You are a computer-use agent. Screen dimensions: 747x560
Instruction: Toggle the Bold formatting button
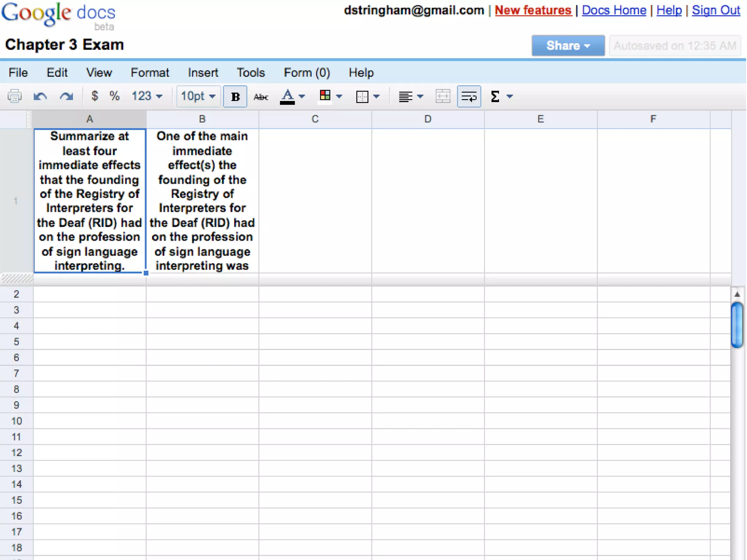pos(235,97)
